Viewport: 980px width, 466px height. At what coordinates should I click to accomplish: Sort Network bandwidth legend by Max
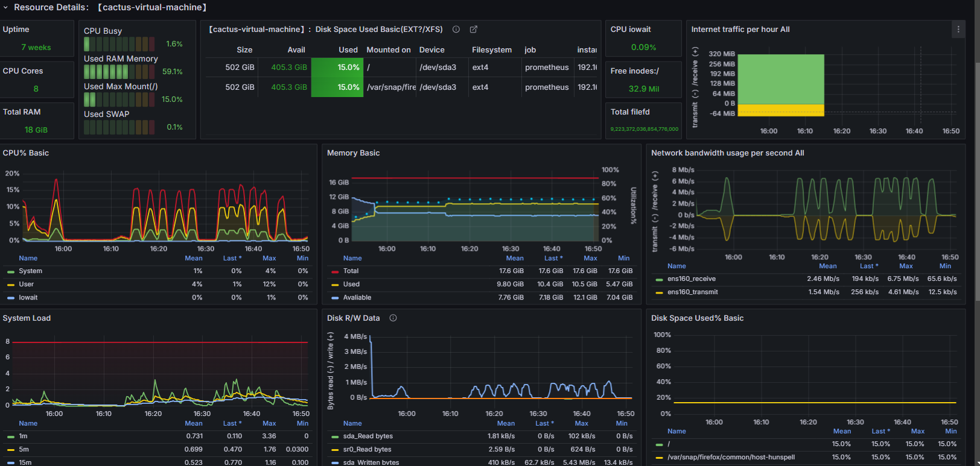(906, 266)
